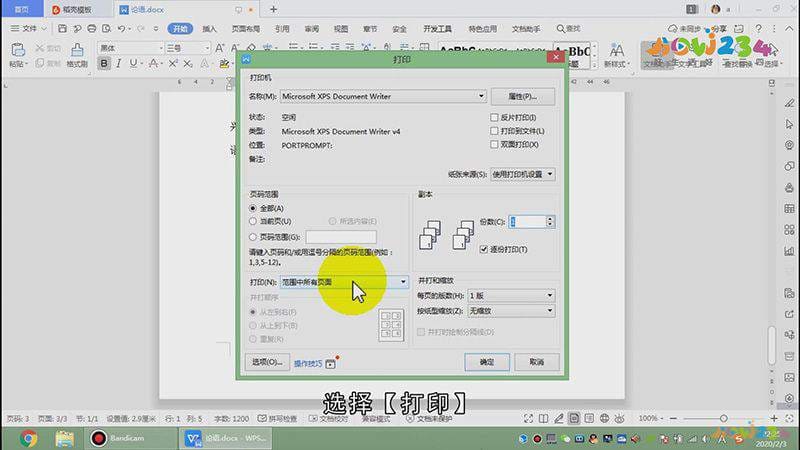Viewport: 800px width, 450px height.
Task: Open the Developer Tools (开发工具) tab
Action: 437,29
